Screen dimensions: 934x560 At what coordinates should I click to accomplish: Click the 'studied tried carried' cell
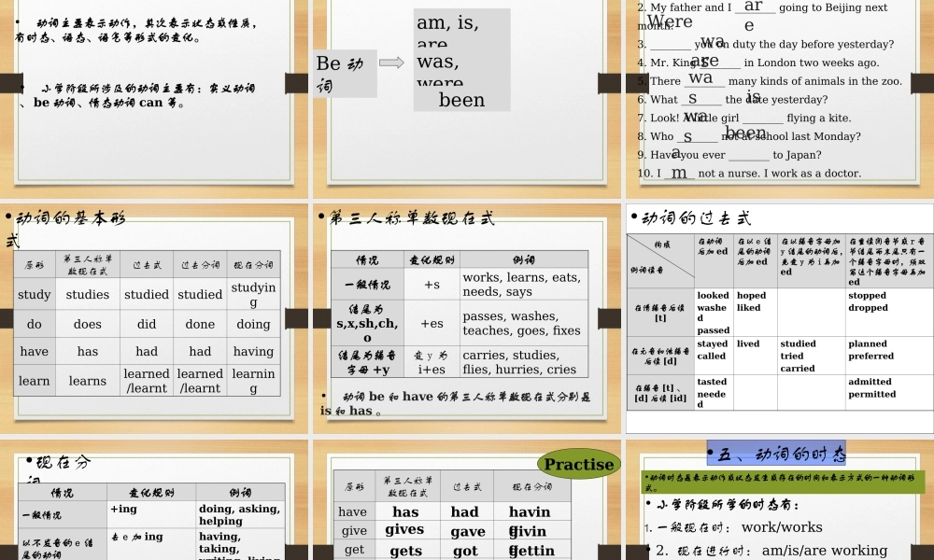coord(812,356)
